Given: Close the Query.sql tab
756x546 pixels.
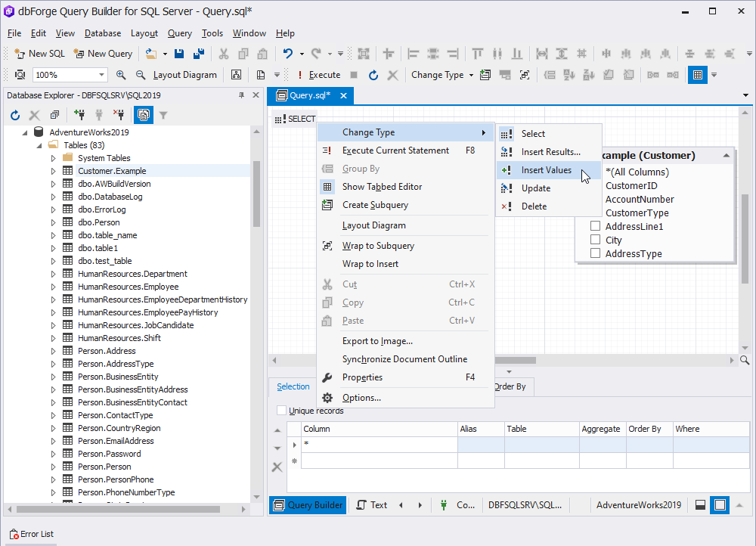Looking at the screenshot, I should 343,95.
